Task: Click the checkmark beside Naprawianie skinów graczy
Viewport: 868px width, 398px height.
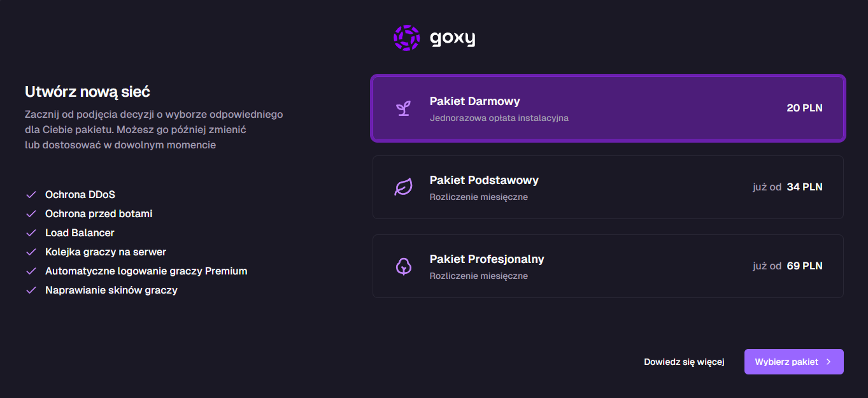Action: [31, 290]
